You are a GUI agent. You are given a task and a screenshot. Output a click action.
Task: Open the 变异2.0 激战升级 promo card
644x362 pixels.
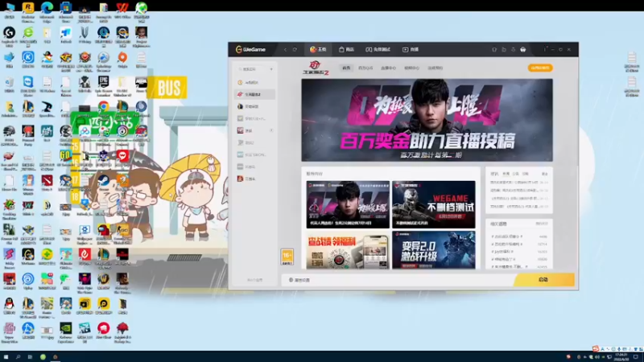[x=434, y=250]
